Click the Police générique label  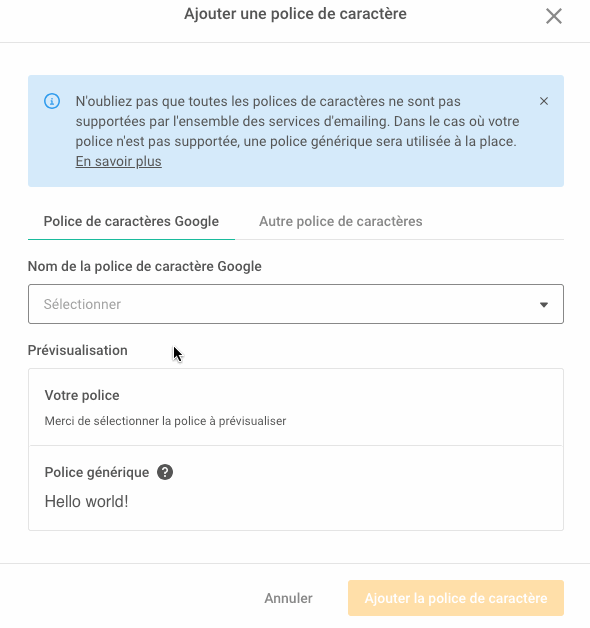(97, 472)
